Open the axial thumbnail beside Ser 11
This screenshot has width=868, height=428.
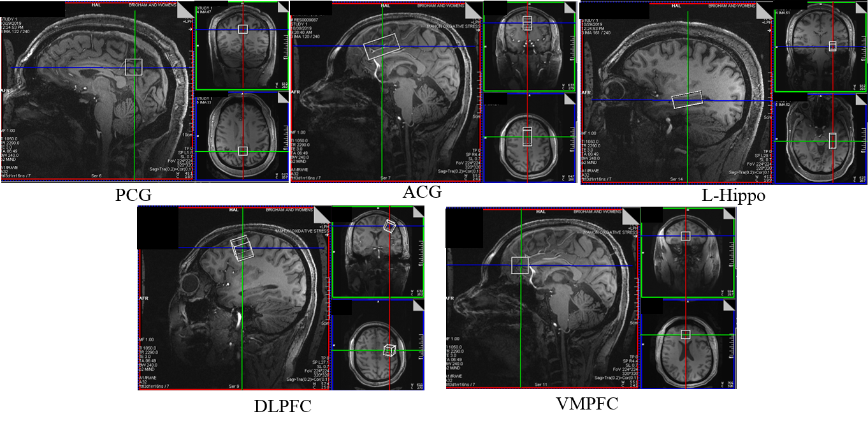pyautogui.click(x=686, y=344)
